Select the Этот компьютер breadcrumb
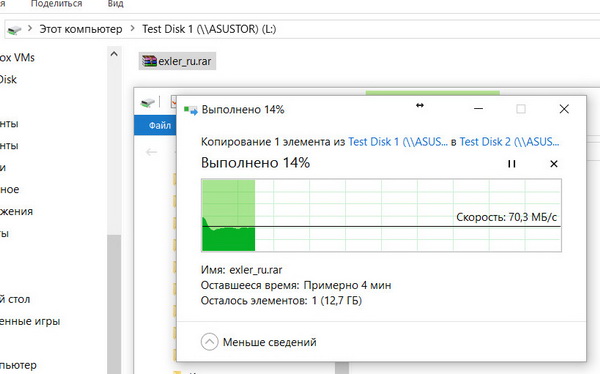Image resolution: width=600 pixels, height=374 pixels. [x=81, y=29]
